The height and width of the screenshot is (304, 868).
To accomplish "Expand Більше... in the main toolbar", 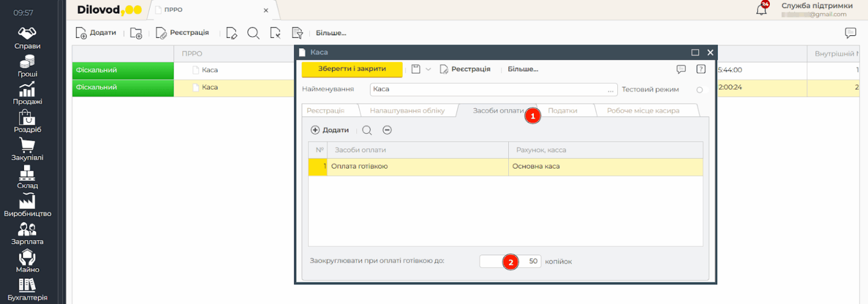I will (x=331, y=33).
